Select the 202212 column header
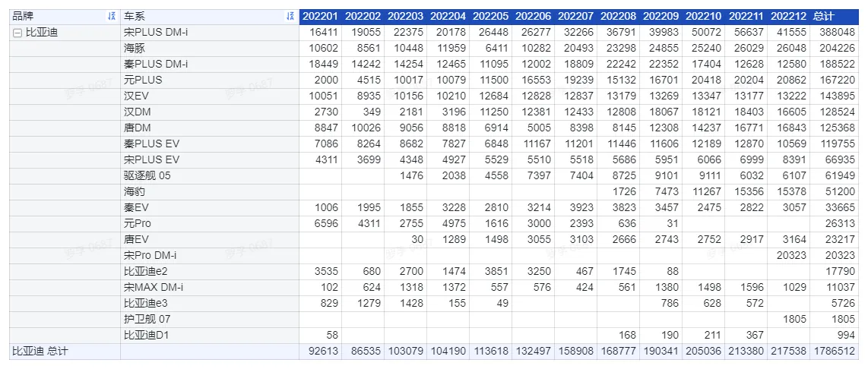868x369 pixels. click(789, 17)
